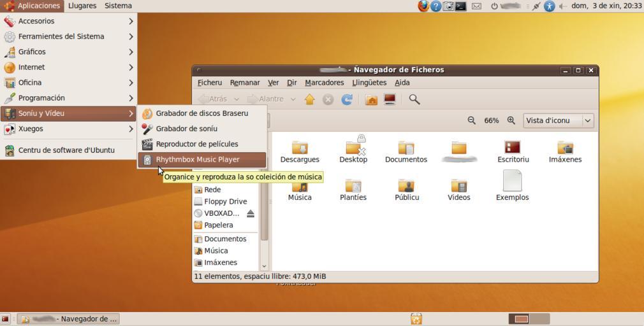This screenshot has height=326, width=644.
Task: Open the terminal launcher in top panel
Action: click(460, 6)
